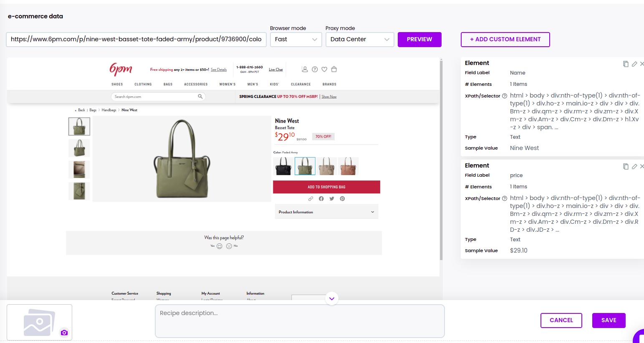Viewport: 644px width, 343px height.
Task: Select BAGS in the navigation menu
Action: [x=168, y=84]
